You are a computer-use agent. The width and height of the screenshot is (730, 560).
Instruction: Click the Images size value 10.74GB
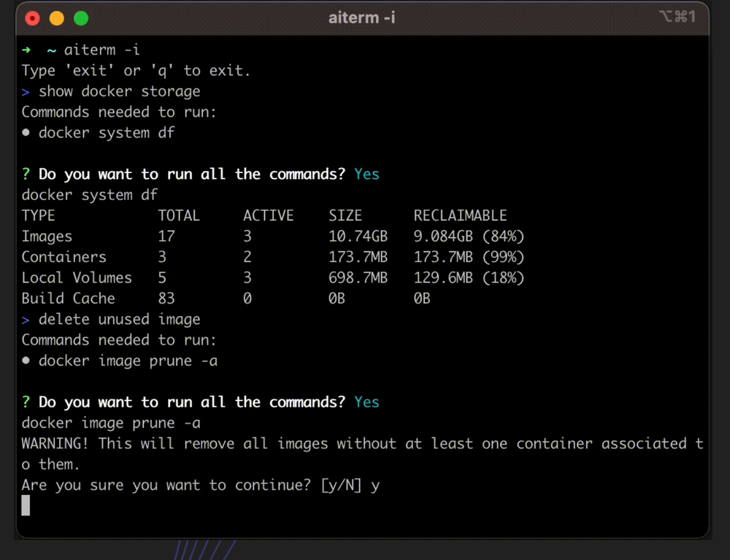click(358, 237)
